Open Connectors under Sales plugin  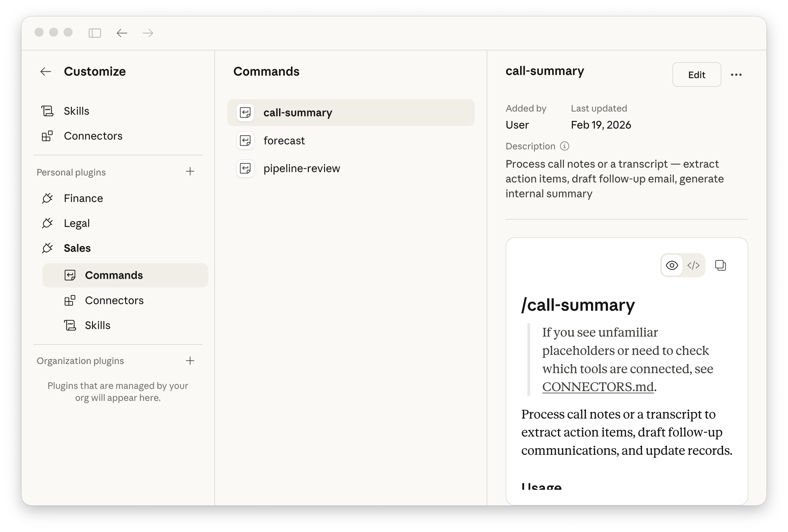point(114,300)
